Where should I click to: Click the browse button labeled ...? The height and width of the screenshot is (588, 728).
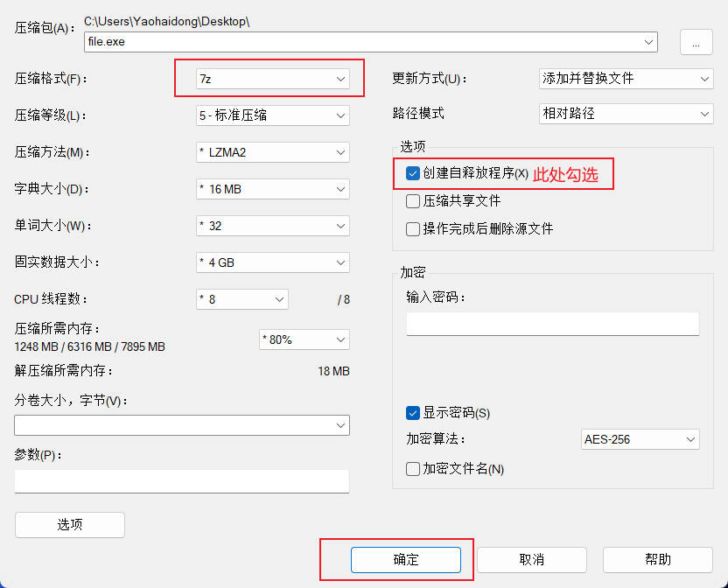(x=696, y=42)
